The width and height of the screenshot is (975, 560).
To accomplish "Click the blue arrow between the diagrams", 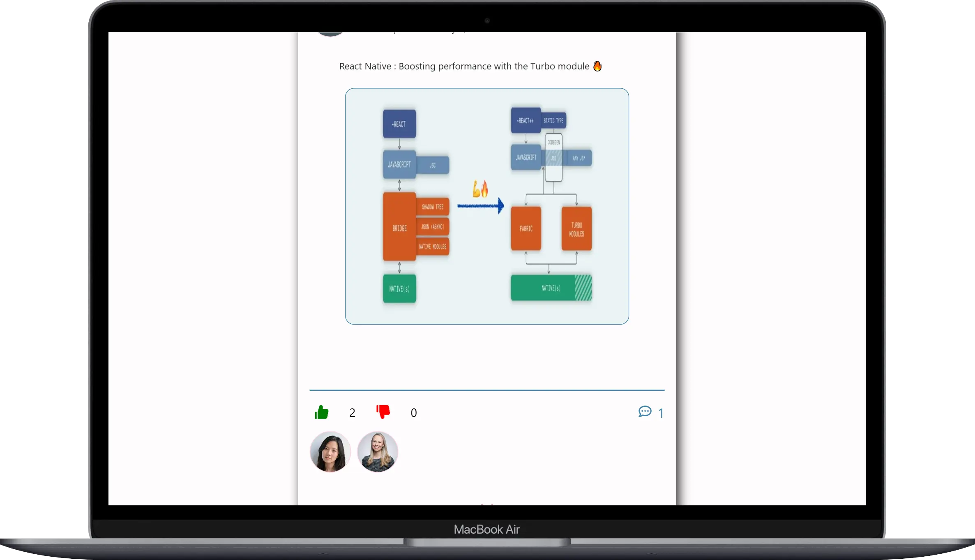I will [481, 205].
